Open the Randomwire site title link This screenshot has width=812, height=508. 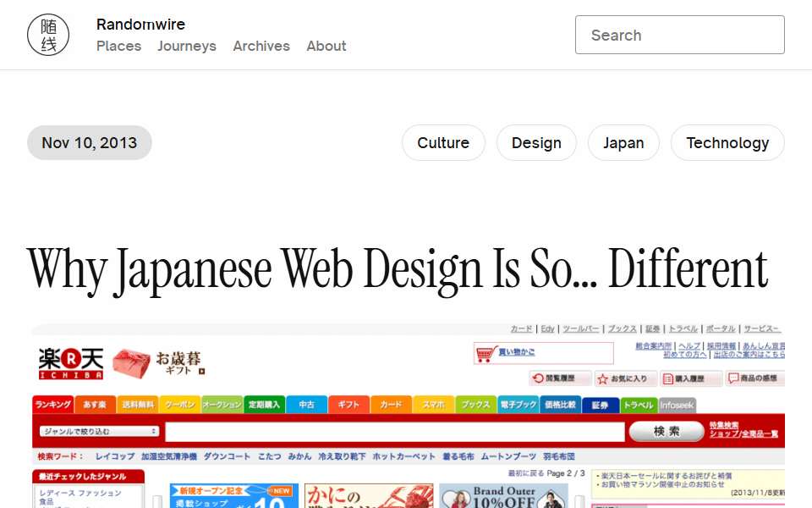click(x=140, y=25)
